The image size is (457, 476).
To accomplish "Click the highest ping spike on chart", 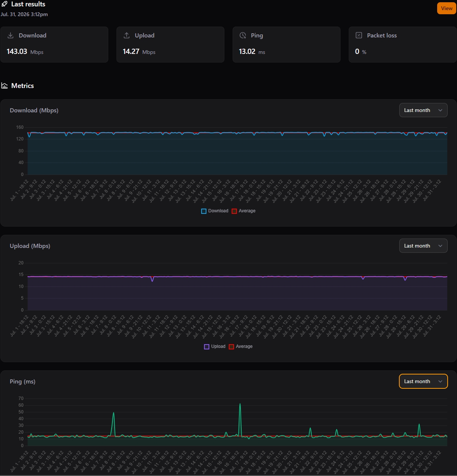I will tap(240, 404).
